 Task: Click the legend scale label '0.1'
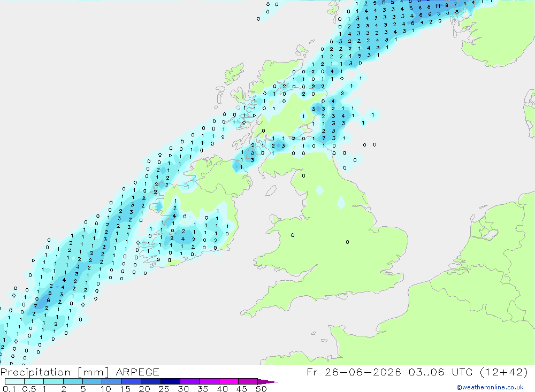pos(9,389)
